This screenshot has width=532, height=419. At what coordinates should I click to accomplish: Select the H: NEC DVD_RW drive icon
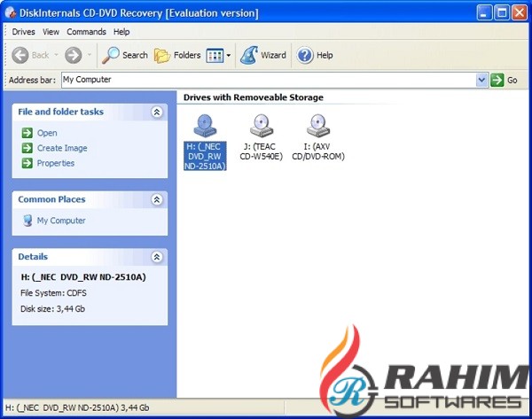pyautogui.click(x=205, y=126)
